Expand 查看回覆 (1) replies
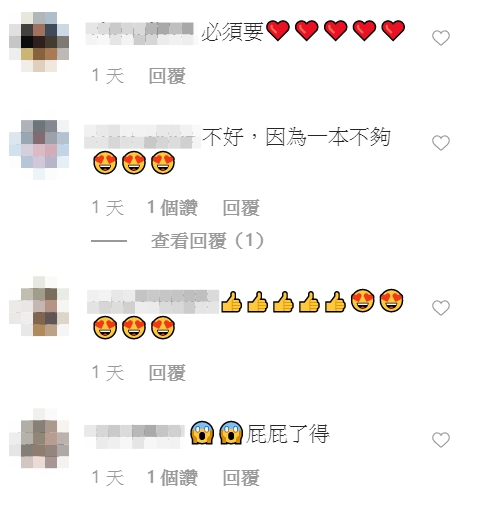 [207, 240]
